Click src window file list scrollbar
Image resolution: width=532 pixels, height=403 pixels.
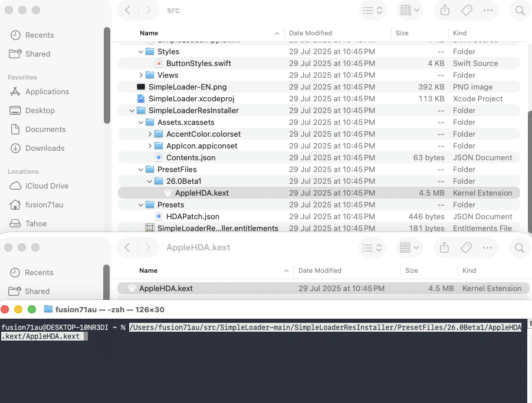tap(529, 171)
